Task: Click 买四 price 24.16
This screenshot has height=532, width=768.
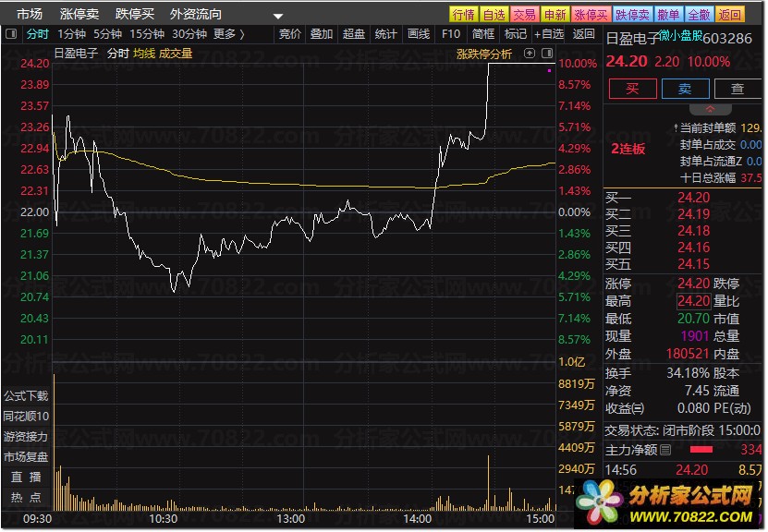Action: (693, 248)
